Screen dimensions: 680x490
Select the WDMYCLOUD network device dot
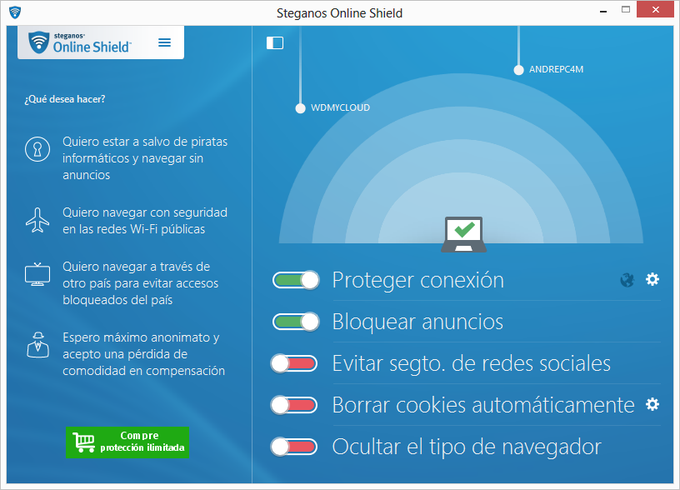coord(300,108)
